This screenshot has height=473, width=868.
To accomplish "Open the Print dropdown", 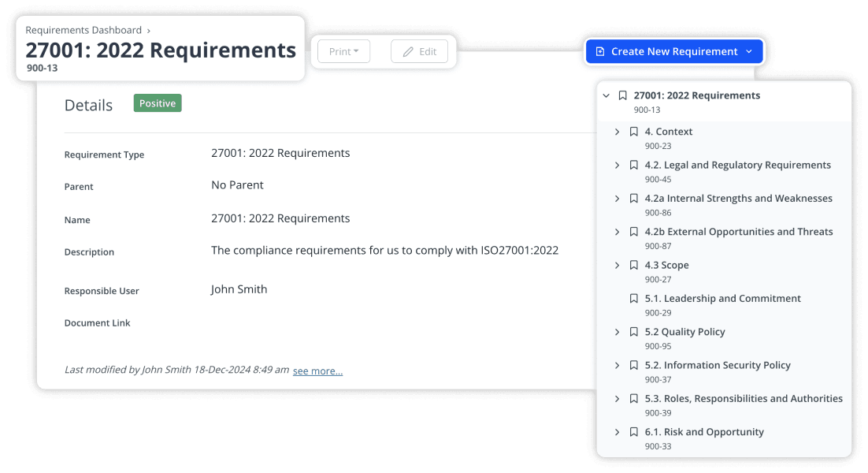I will coord(343,50).
